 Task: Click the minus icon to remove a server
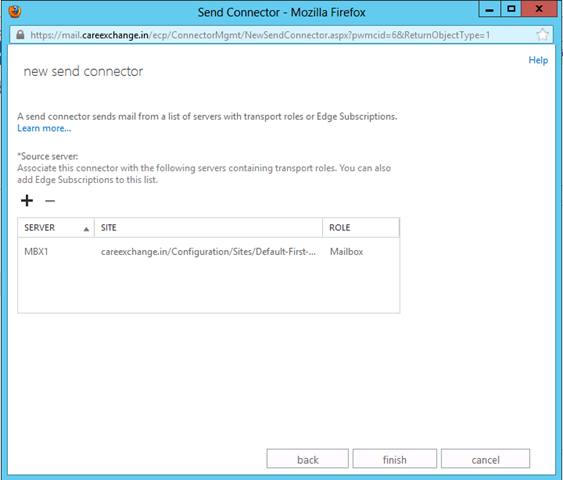50,201
